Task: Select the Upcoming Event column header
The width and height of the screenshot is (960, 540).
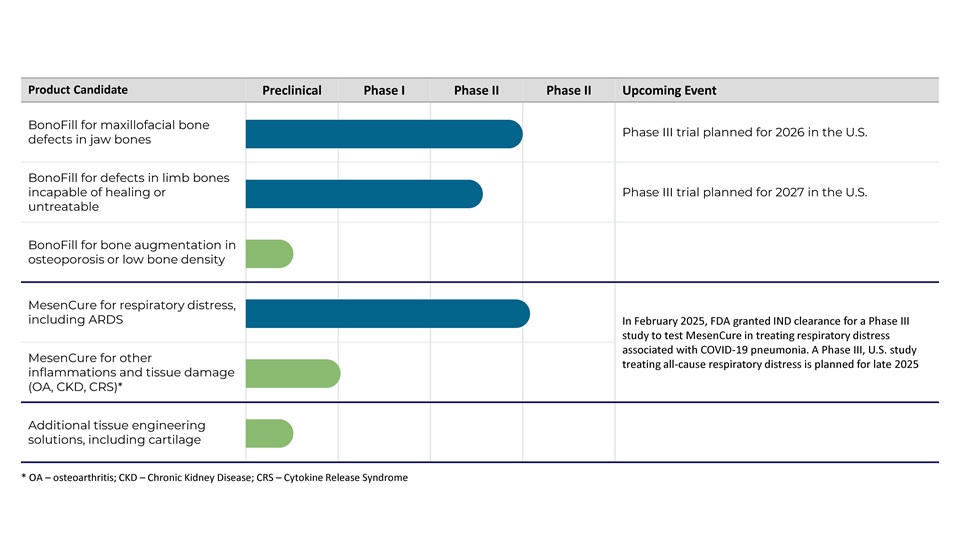Action: (669, 91)
